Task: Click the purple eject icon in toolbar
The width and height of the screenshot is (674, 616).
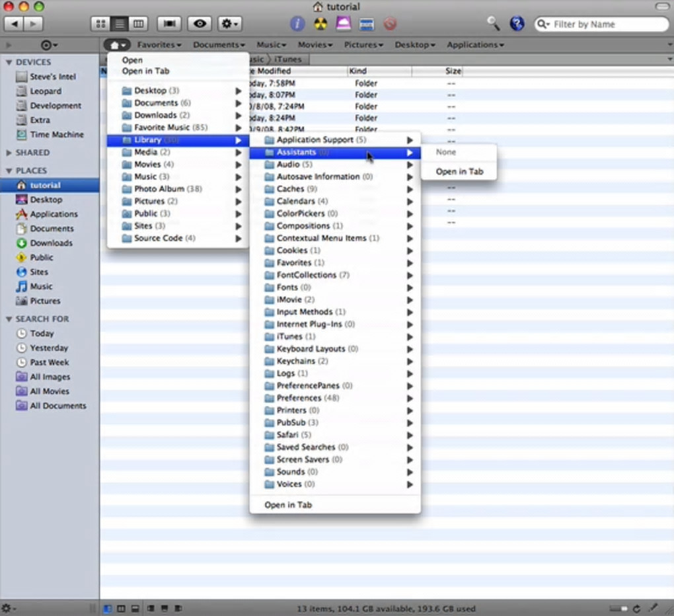Action: point(344,23)
